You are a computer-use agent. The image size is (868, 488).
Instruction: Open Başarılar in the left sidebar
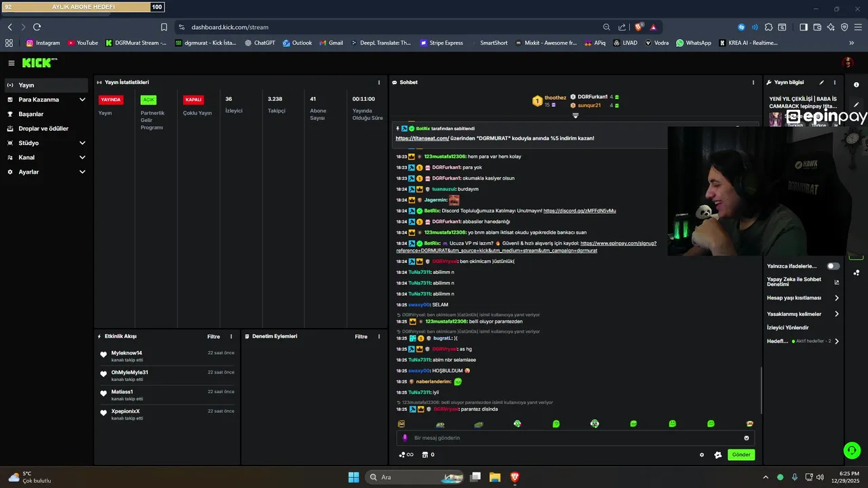45,114
